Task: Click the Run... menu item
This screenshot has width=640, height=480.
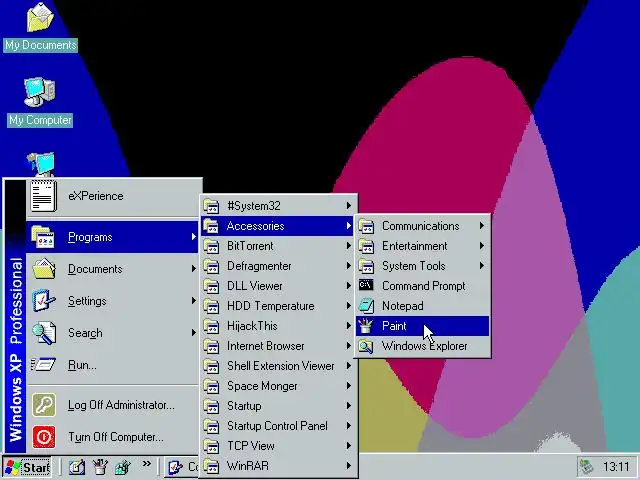Action: click(113, 364)
